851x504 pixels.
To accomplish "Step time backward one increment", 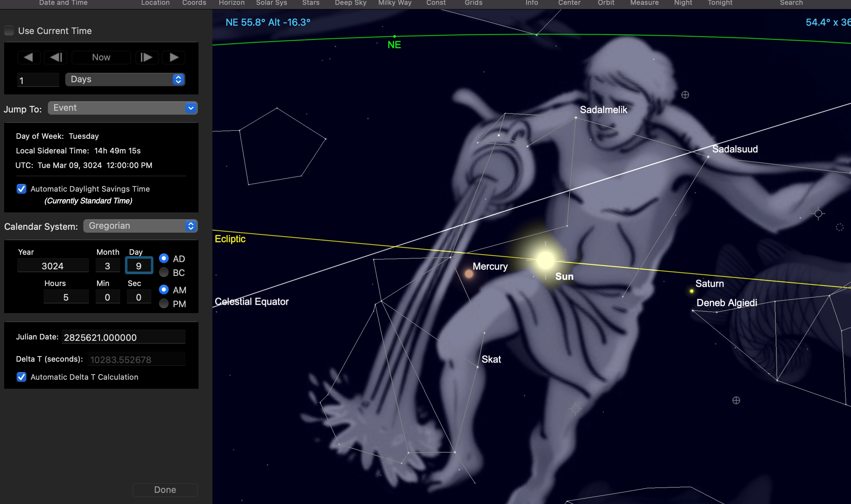I will pyautogui.click(x=56, y=57).
